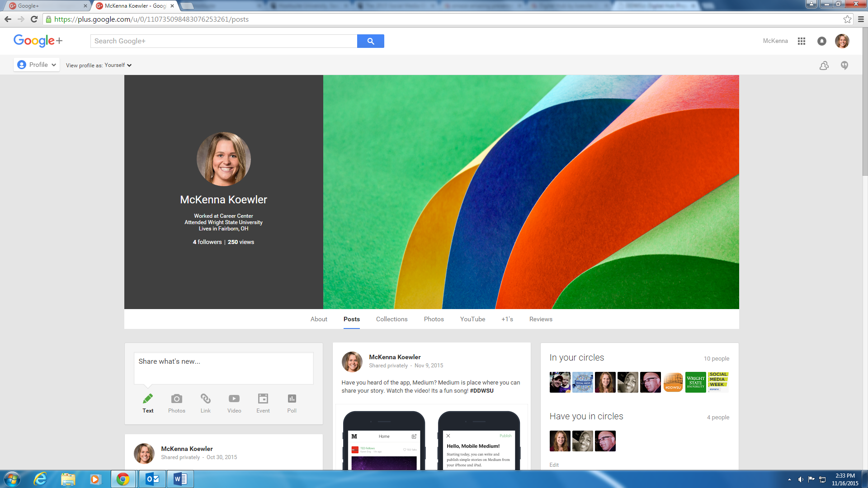Open the notifications bell icon

click(822, 41)
